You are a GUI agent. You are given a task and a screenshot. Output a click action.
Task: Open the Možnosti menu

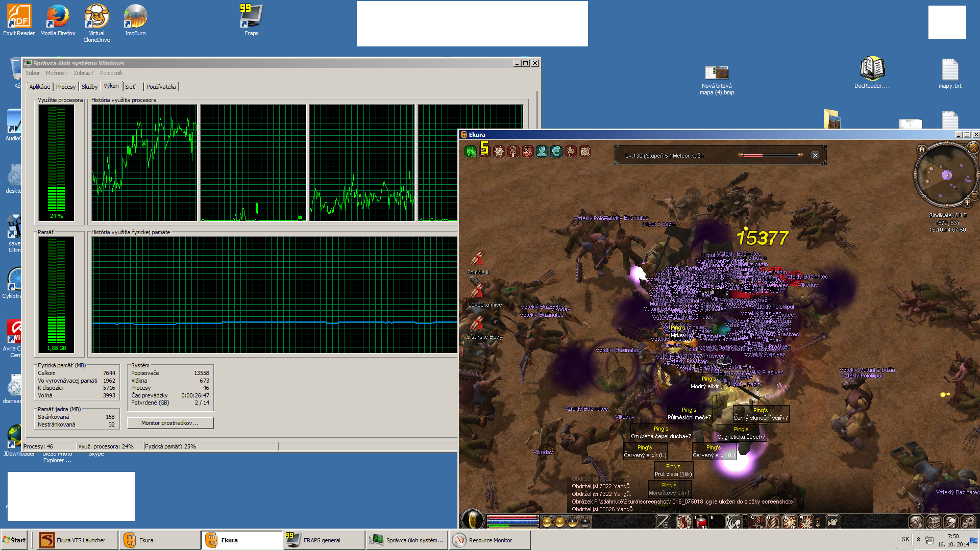coord(57,73)
